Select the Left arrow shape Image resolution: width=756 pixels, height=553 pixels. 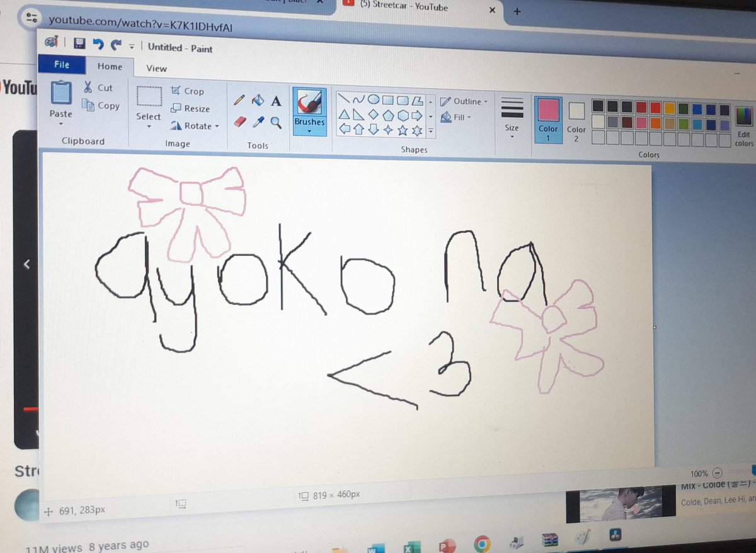tap(345, 129)
